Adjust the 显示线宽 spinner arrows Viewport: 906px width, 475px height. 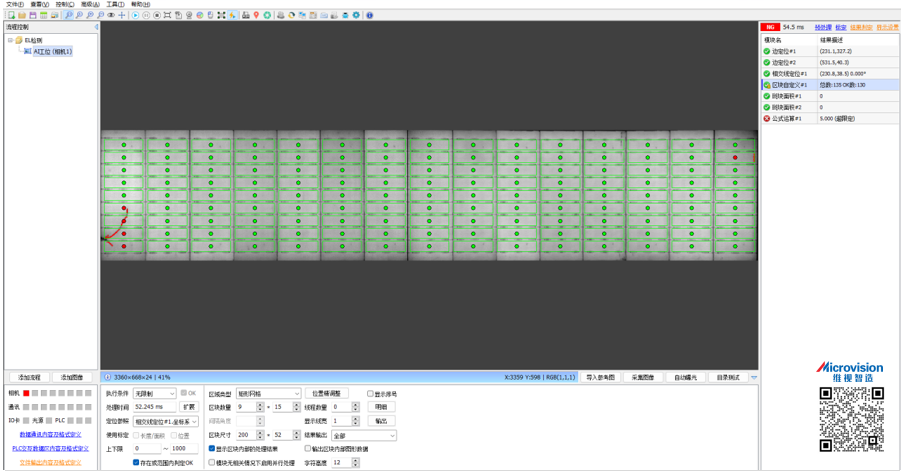[x=355, y=421]
